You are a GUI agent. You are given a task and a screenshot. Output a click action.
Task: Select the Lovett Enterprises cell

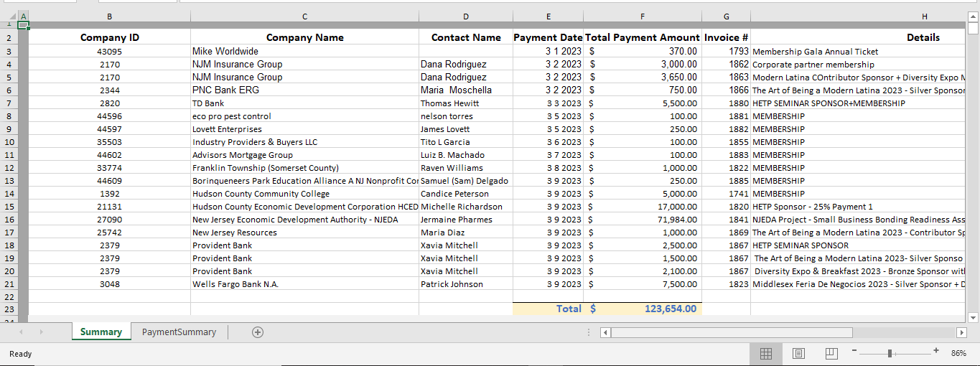pyautogui.click(x=304, y=129)
